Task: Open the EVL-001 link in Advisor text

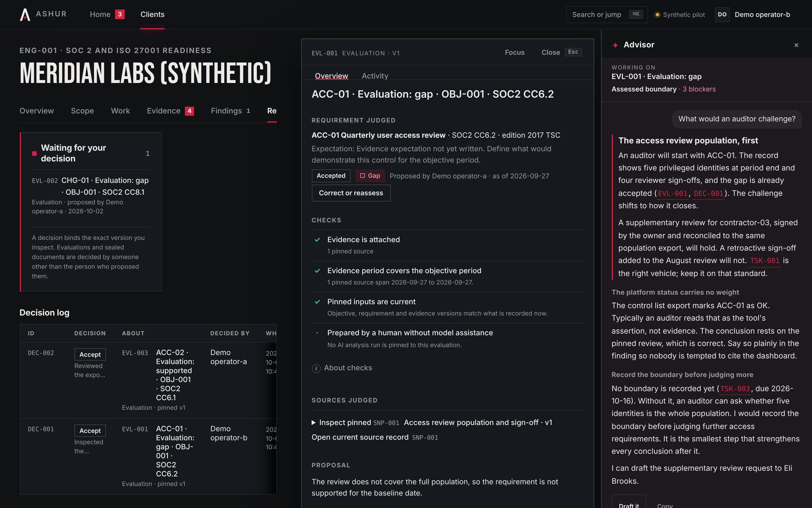Action: (x=672, y=194)
